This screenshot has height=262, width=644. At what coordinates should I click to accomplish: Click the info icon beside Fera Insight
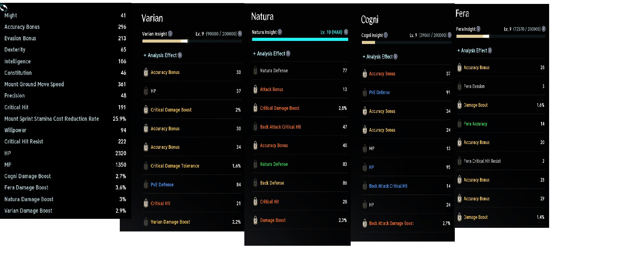tap(478, 29)
